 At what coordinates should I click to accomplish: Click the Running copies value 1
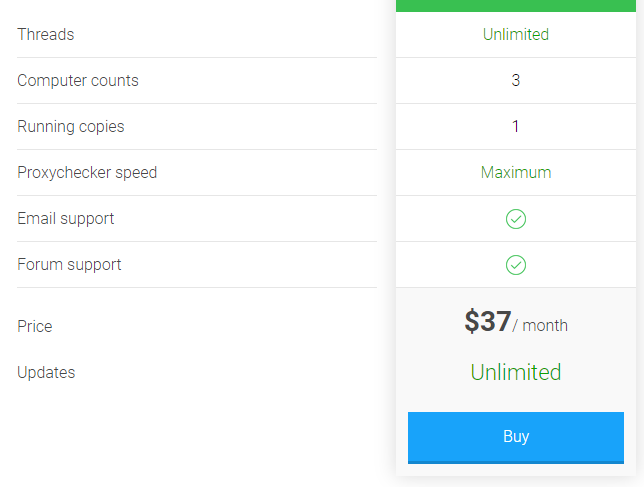coord(516,126)
